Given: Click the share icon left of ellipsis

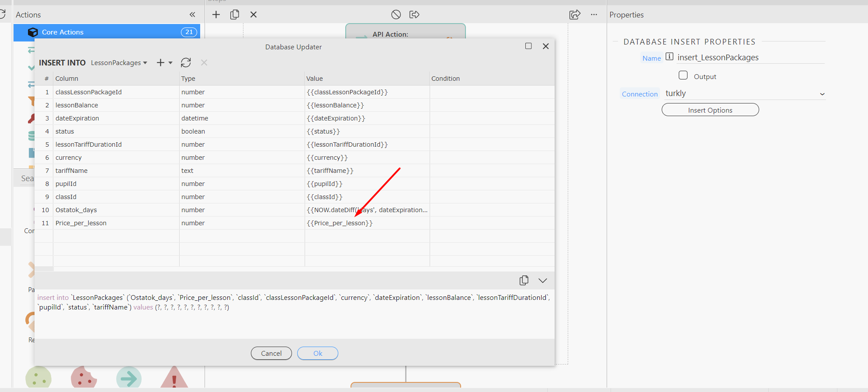Looking at the screenshot, I should 575,15.
